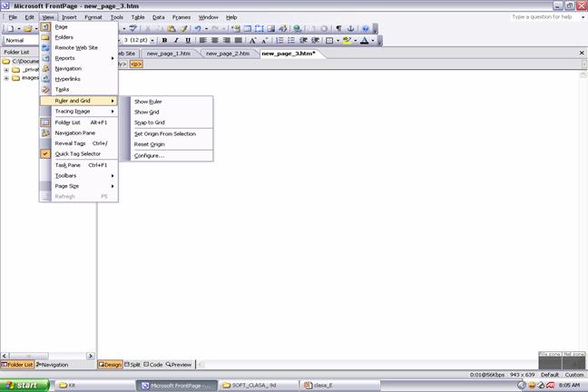
Task: Click the Help question mark toolbar icon
Action: coord(365,28)
